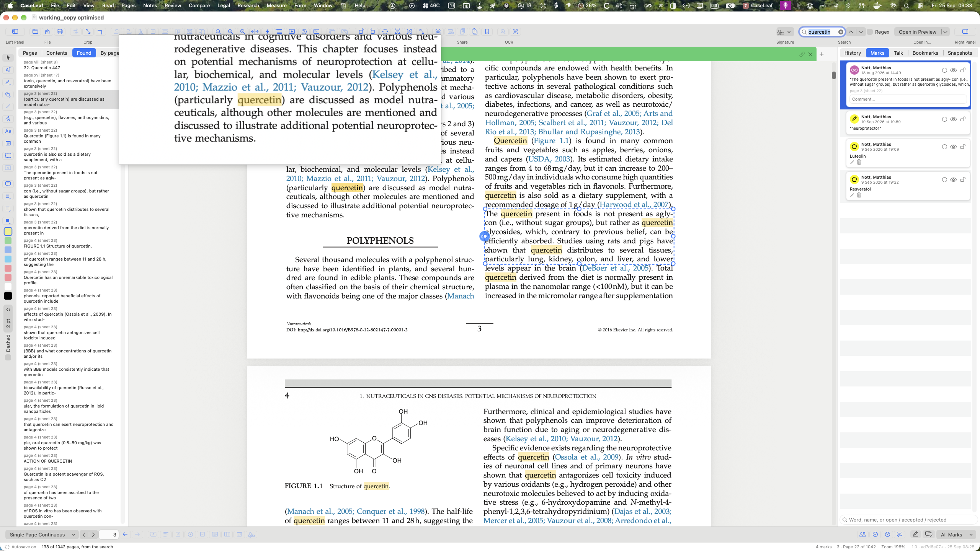Open the Harwood et al., 2007 citation link
The width and height of the screenshot is (980, 551).
pyautogui.click(x=634, y=205)
